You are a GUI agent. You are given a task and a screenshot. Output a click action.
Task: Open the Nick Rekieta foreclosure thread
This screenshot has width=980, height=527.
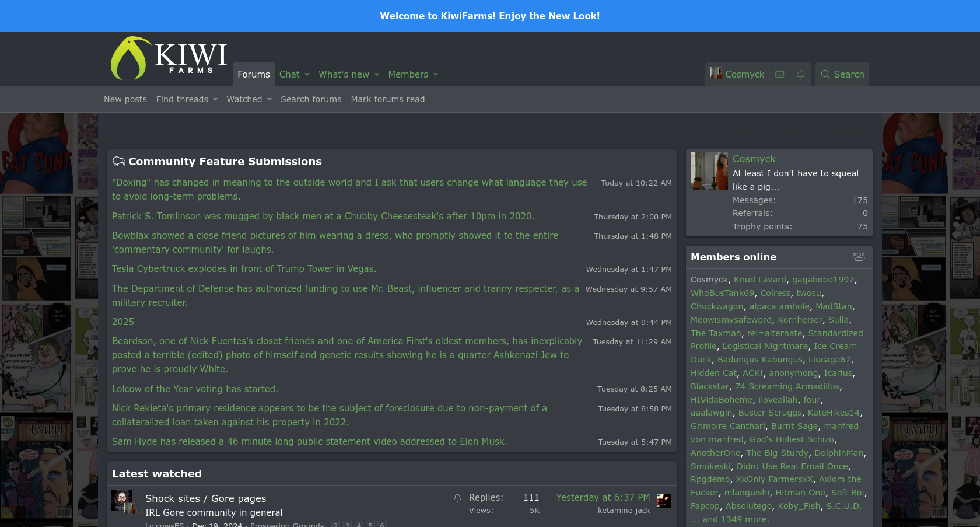(x=330, y=416)
